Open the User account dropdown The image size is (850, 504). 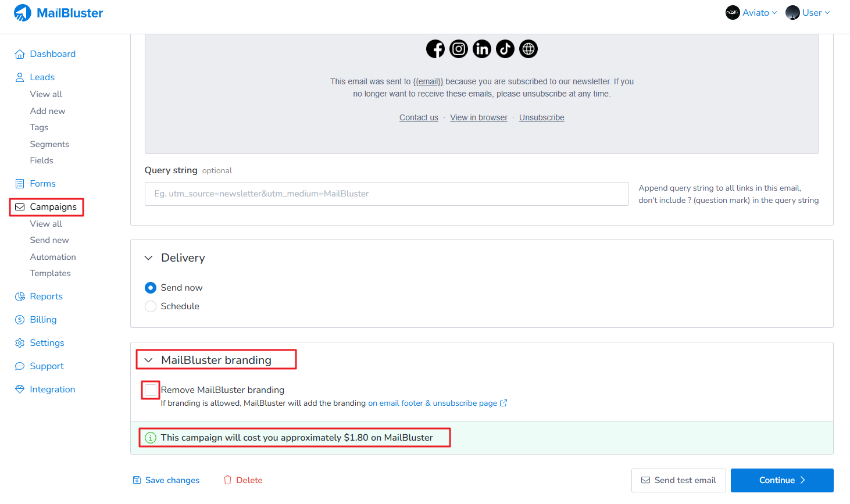coord(808,13)
